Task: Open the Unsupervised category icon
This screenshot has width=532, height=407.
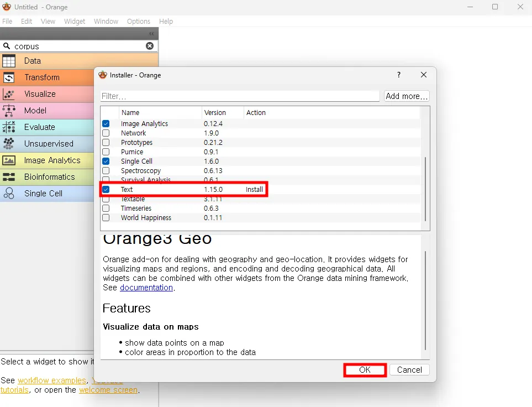Action: (9, 144)
